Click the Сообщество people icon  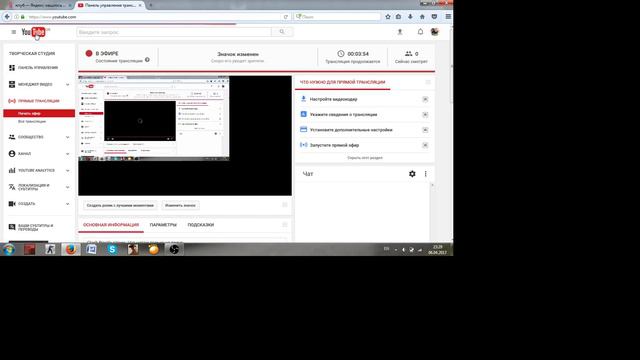point(12,137)
